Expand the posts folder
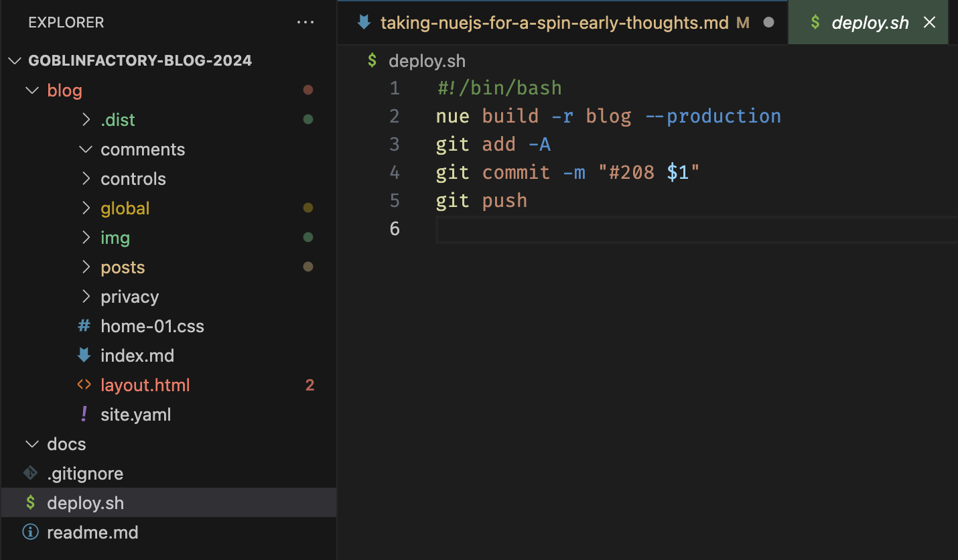This screenshot has width=958, height=560. 86,267
